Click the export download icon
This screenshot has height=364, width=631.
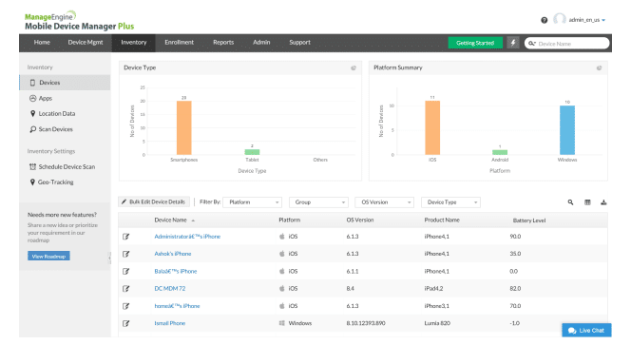603,202
